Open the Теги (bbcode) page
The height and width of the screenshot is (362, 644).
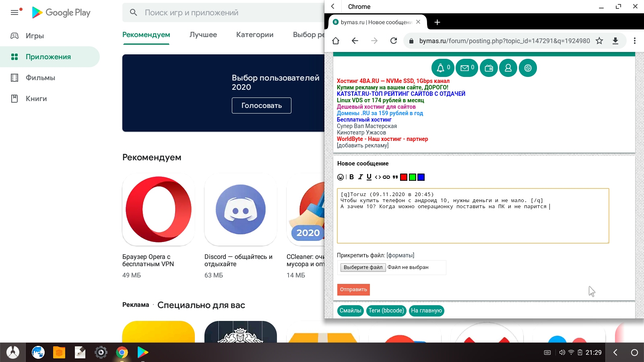coord(386,310)
